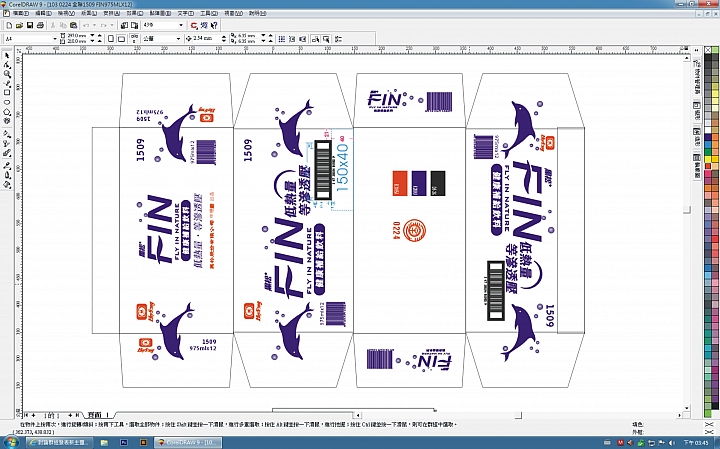
Task: Click the Print icon in toolbar
Action: (x=40, y=25)
